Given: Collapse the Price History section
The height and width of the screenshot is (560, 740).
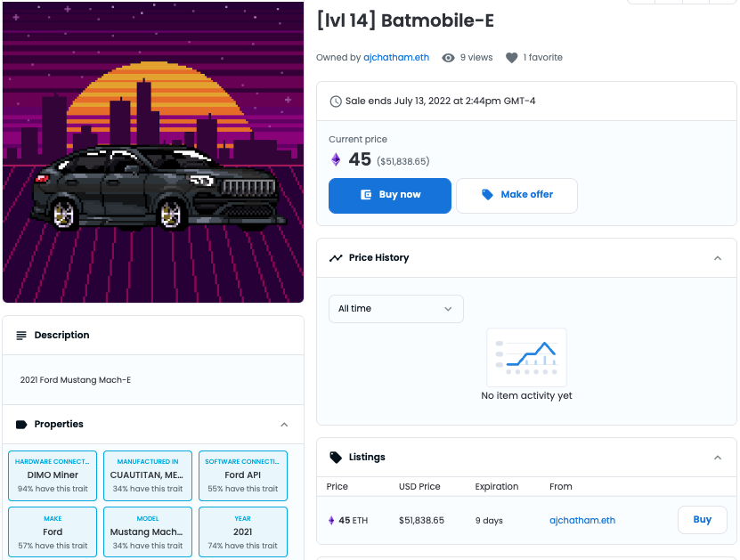Looking at the screenshot, I should [718, 258].
